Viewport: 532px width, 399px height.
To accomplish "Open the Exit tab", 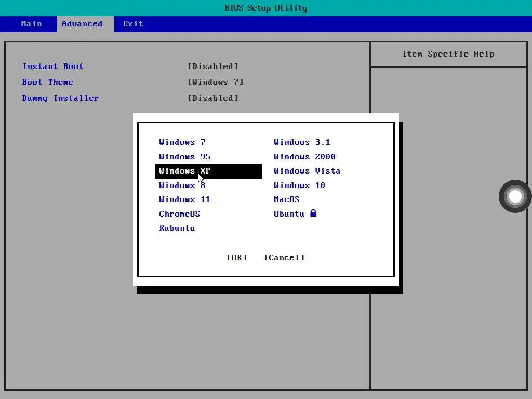I will [133, 24].
